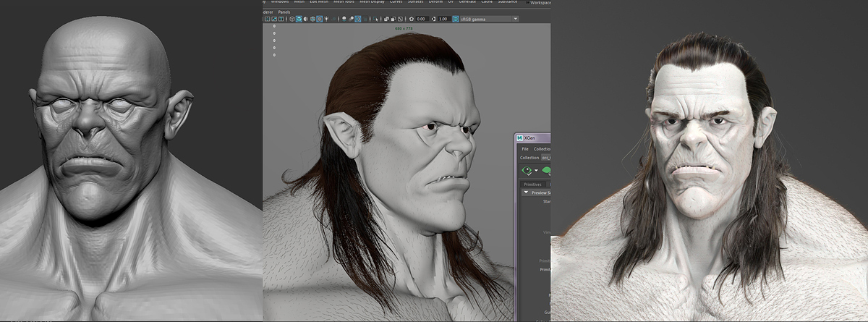Click the Isolate Select icon
The height and width of the screenshot is (322, 868).
[375, 19]
